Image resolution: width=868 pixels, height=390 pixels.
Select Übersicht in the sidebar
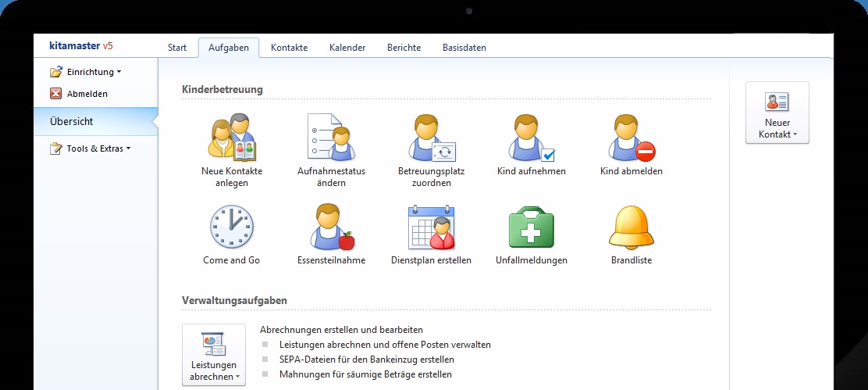tap(95, 121)
